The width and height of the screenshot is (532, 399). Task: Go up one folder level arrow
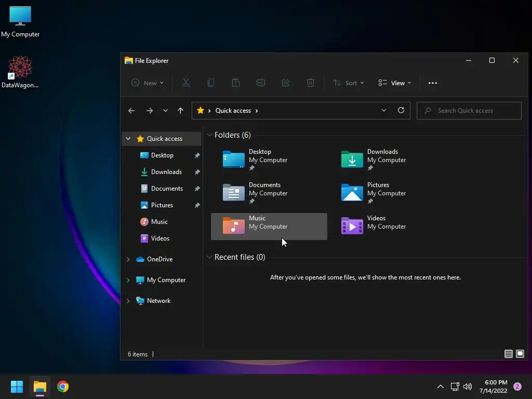180,111
